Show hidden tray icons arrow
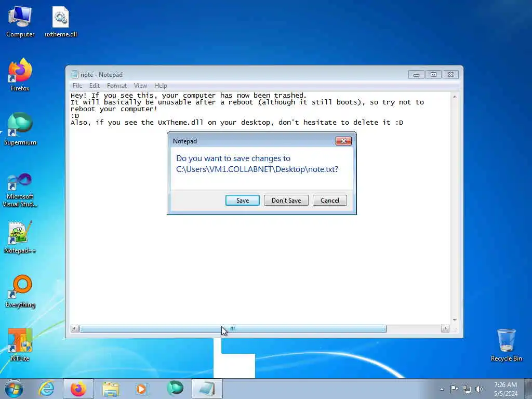Screen dimensions: 532x399 [x=442, y=389]
